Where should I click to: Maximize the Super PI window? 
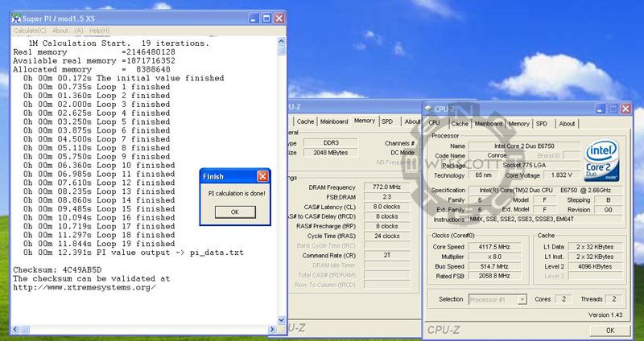point(266,18)
